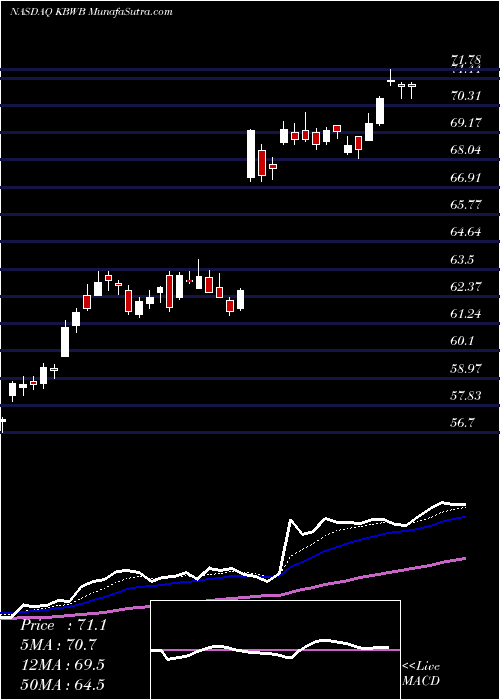Click the pink 50MA line at its right end
Screen dimensions: 500x700
click(x=463, y=559)
